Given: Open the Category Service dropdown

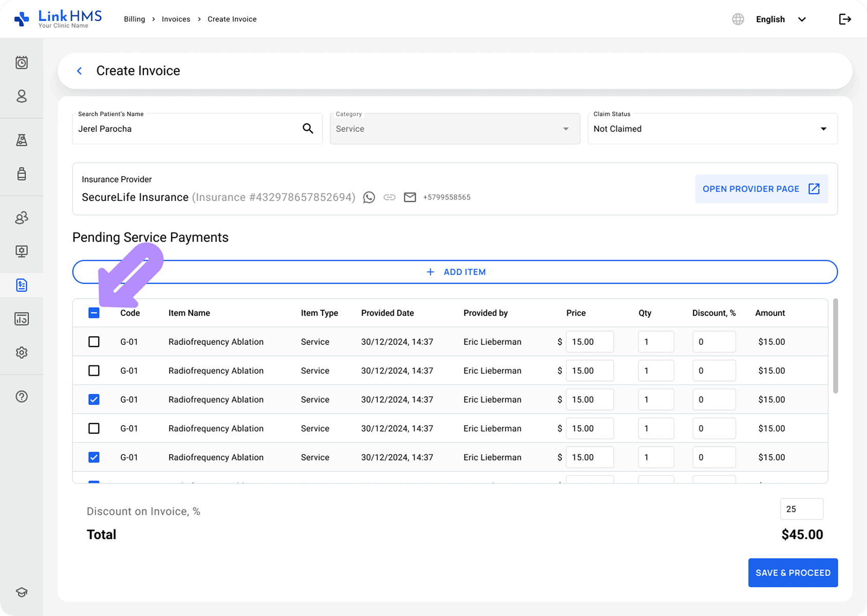Looking at the screenshot, I should click(x=455, y=128).
